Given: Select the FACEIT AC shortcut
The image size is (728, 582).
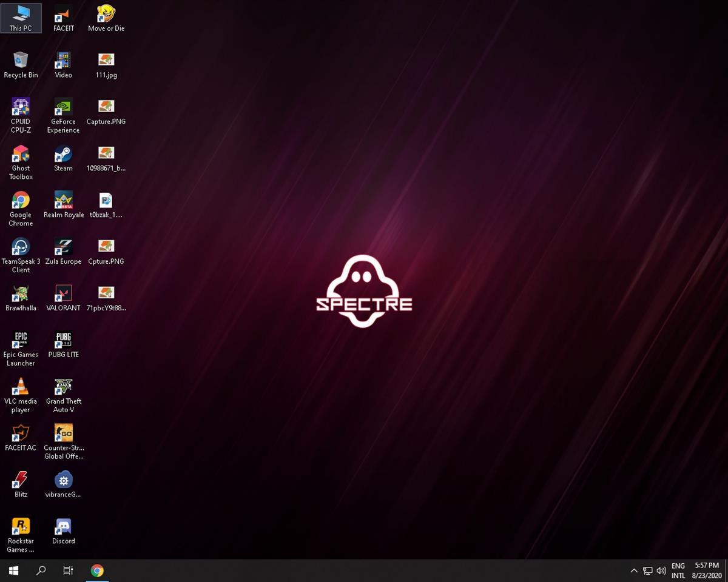Looking at the screenshot, I should pos(21,438).
